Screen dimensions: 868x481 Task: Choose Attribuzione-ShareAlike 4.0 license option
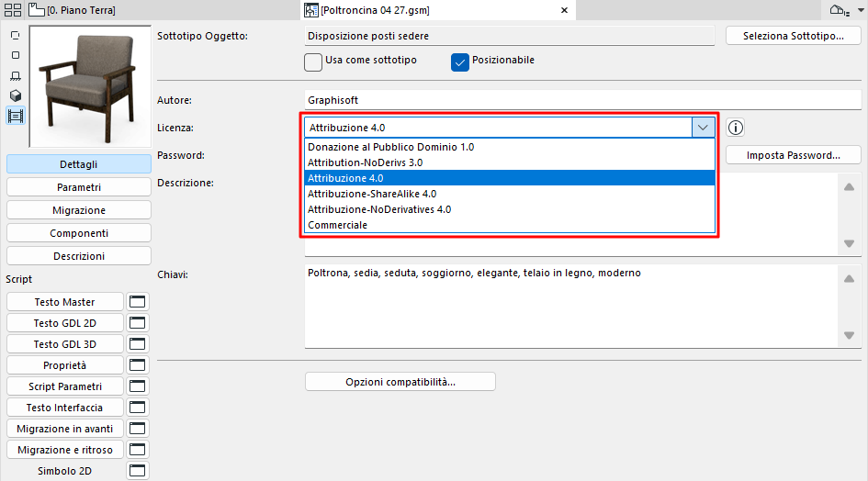pos(372,194)
